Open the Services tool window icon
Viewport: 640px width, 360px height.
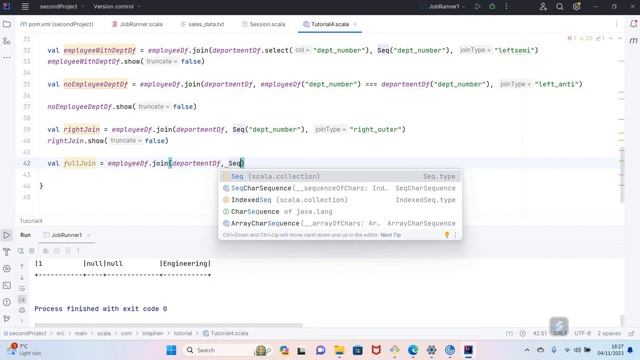pyautogui.click(x=7, y=269)
